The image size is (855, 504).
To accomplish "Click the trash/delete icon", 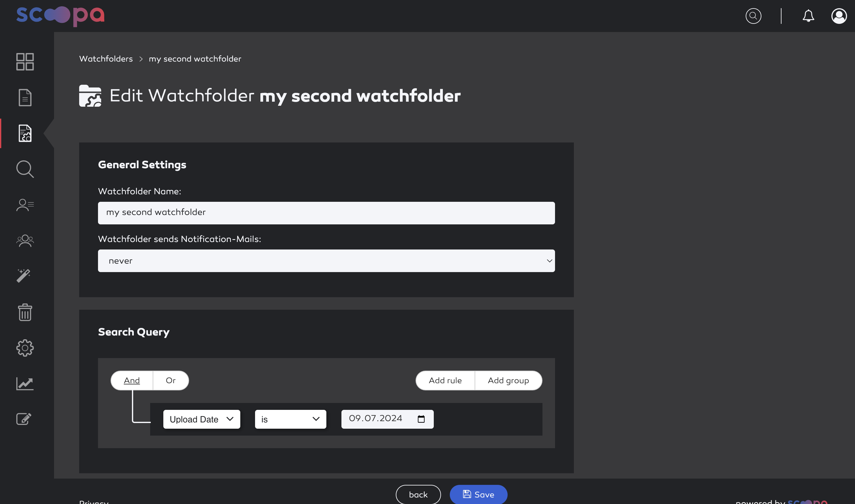I will point(25,312).
